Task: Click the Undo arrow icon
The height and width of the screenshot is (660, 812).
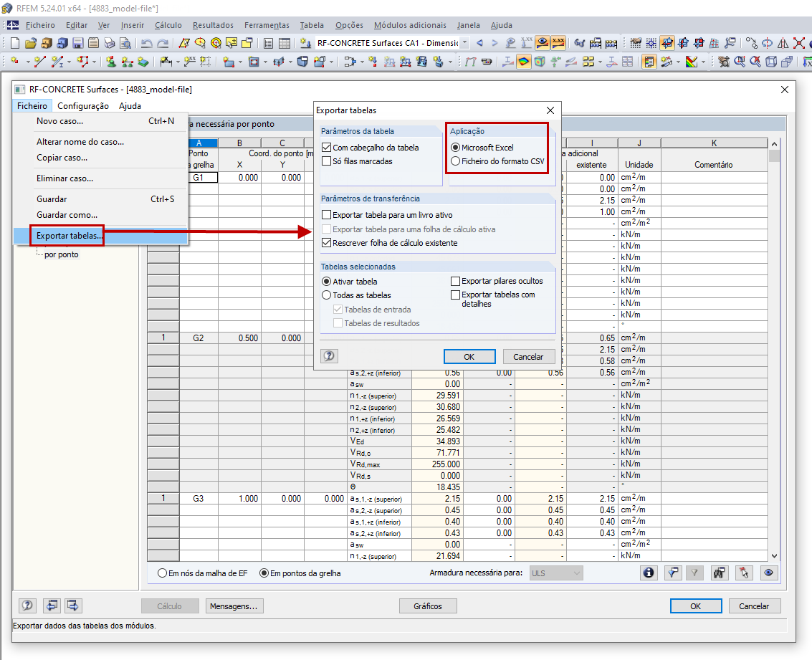Action: [146, 43]
